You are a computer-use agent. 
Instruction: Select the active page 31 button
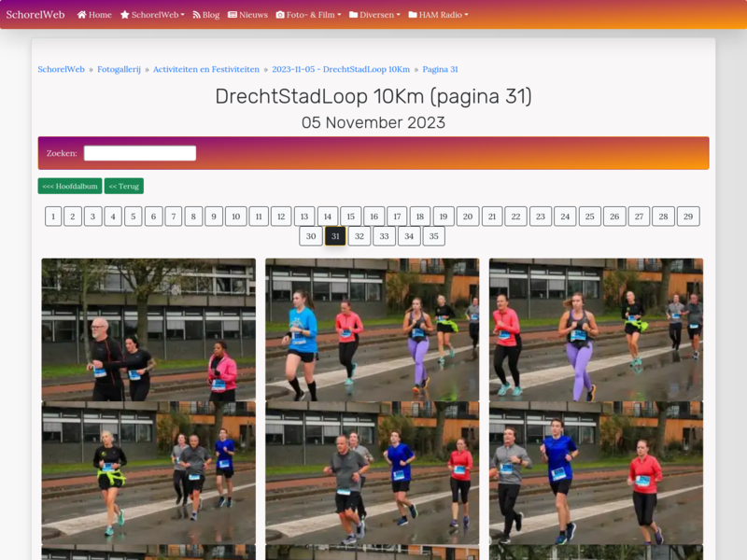click(x=335, y=236)
